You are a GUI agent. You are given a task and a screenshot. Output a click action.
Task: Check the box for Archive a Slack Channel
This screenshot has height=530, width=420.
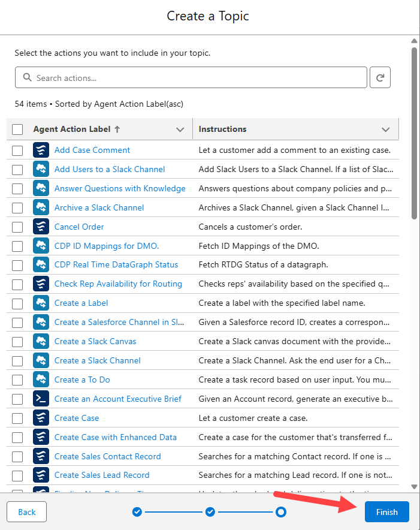coord(17,207)
